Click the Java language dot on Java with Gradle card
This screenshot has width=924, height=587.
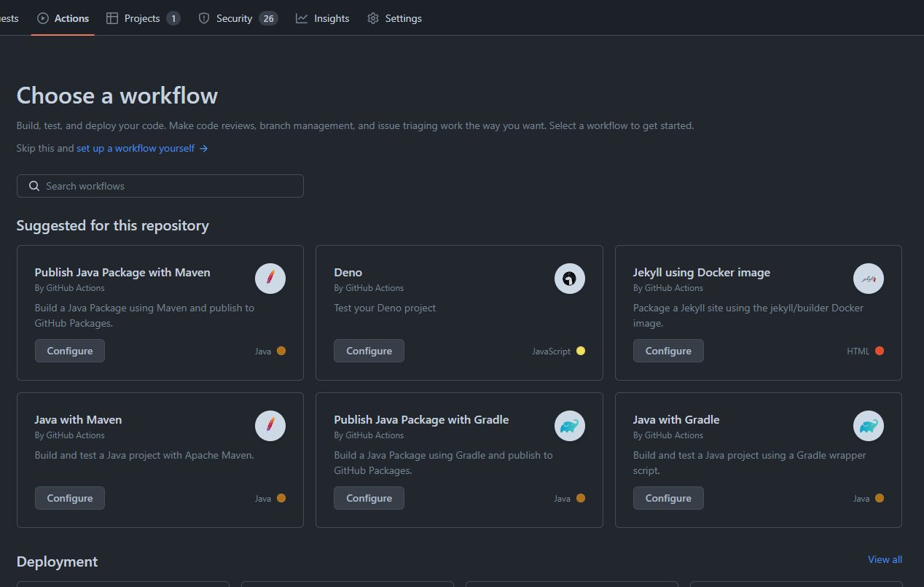pyautogui.click(x=880, y=498)
